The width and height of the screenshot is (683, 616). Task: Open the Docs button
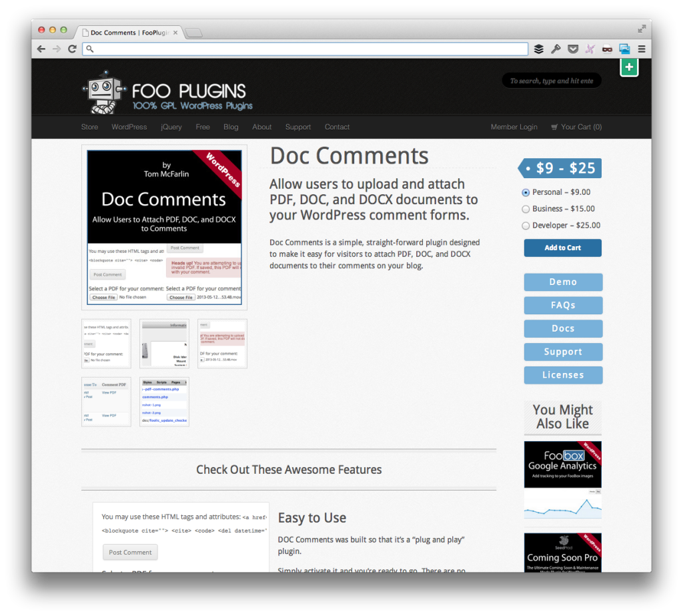tap(563, 328)
